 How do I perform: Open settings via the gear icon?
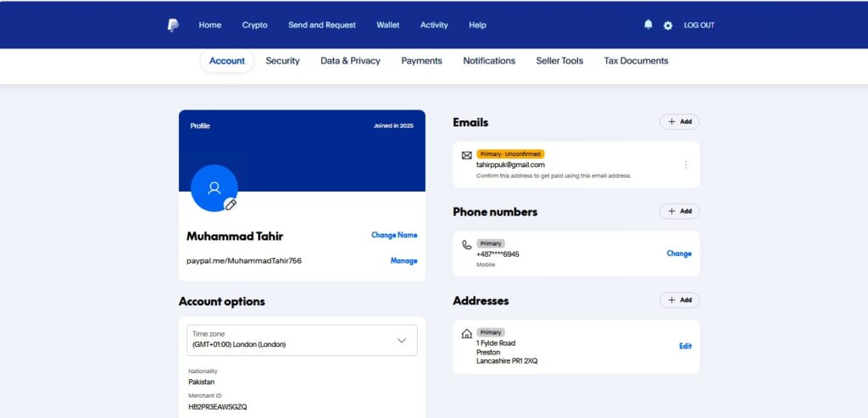pos(668,25)
